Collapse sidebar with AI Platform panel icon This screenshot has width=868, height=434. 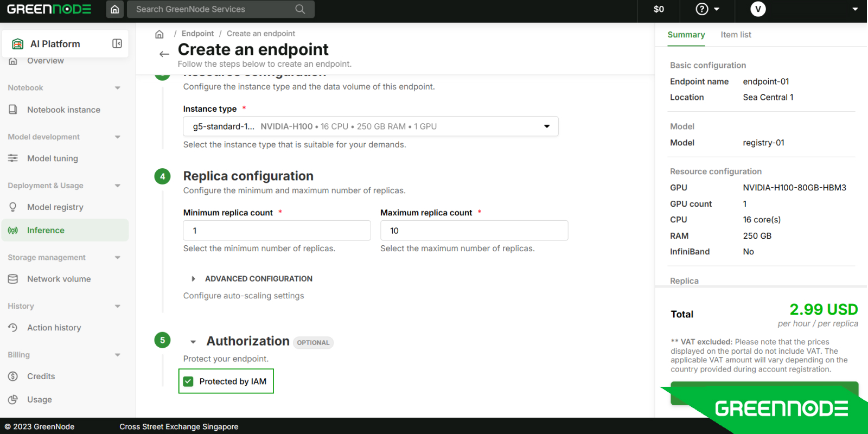click(117, 43)
